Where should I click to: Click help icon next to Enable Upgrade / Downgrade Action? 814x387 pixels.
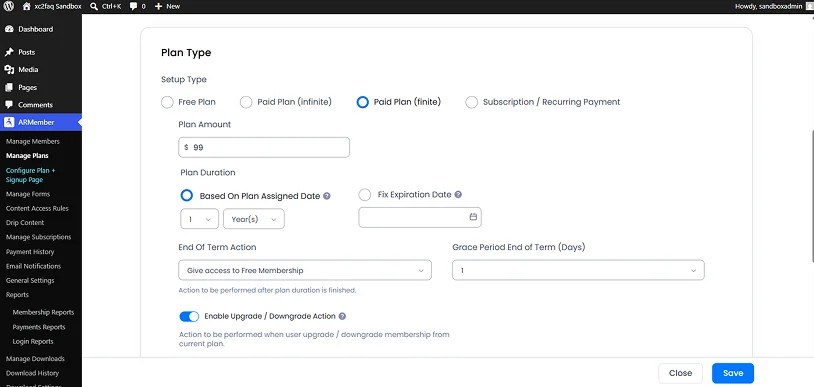tap(342, 316)
